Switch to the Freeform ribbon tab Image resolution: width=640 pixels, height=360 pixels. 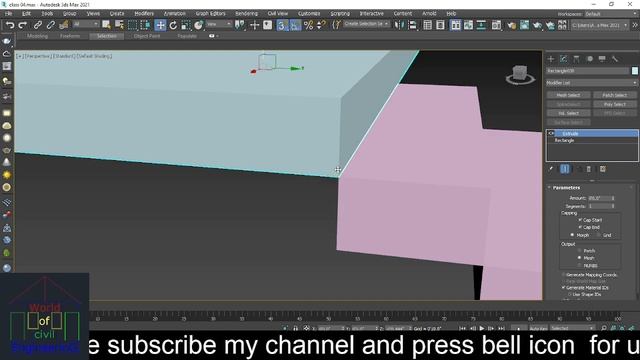pyautogui.click(x=70, y=36)
